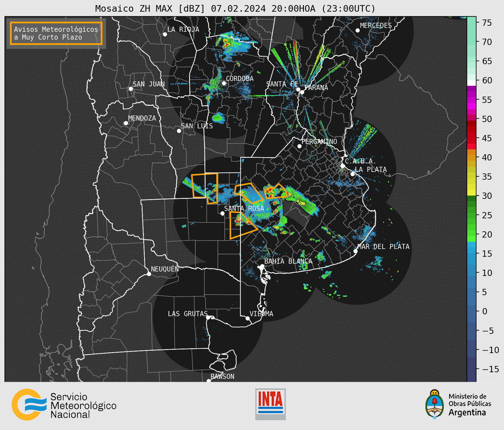
Task: Click the '75' label on the dBZ scale
Action: click(487, 23)
